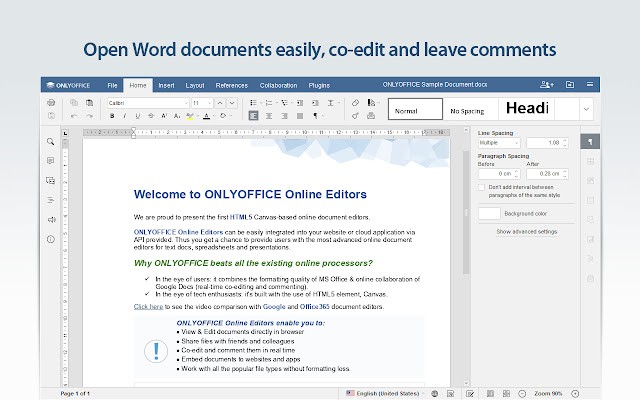Image resolution: width=640 pixels, height=400 pixels.
Task: Enable don't add interval between paragraphs checkbox
Action: [x=483, y=187]
